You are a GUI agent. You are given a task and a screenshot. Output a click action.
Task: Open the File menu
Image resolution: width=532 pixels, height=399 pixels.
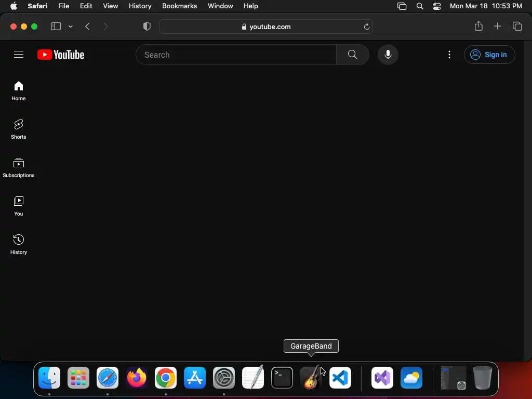coord(63,6)
